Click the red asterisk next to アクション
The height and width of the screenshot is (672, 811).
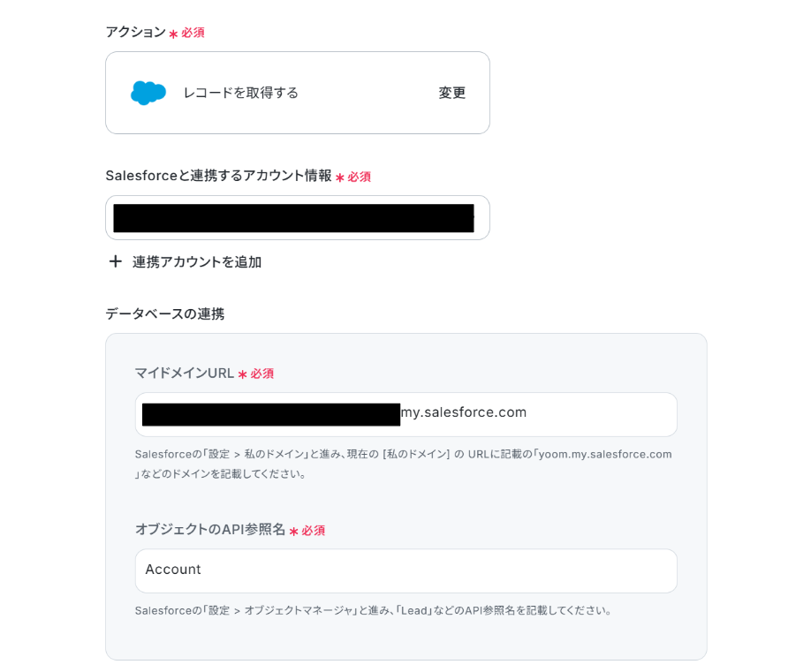(173, 34)
